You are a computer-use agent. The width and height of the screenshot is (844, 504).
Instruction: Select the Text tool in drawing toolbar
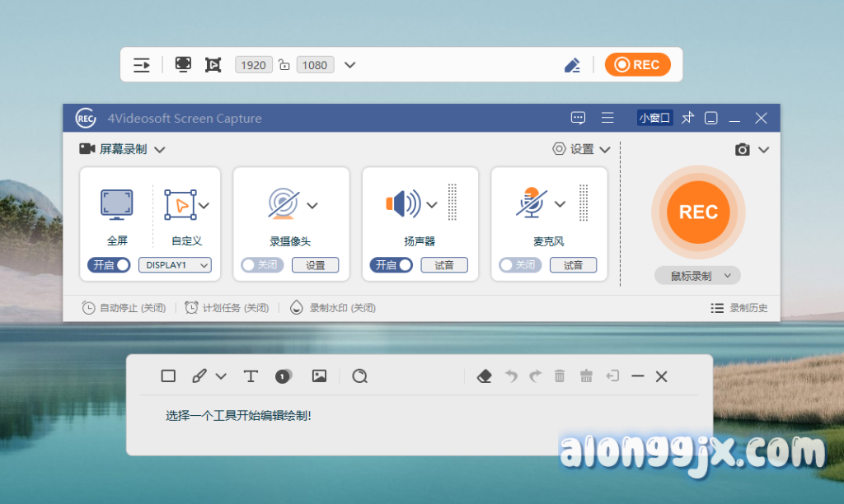click(x=251, y=376)
